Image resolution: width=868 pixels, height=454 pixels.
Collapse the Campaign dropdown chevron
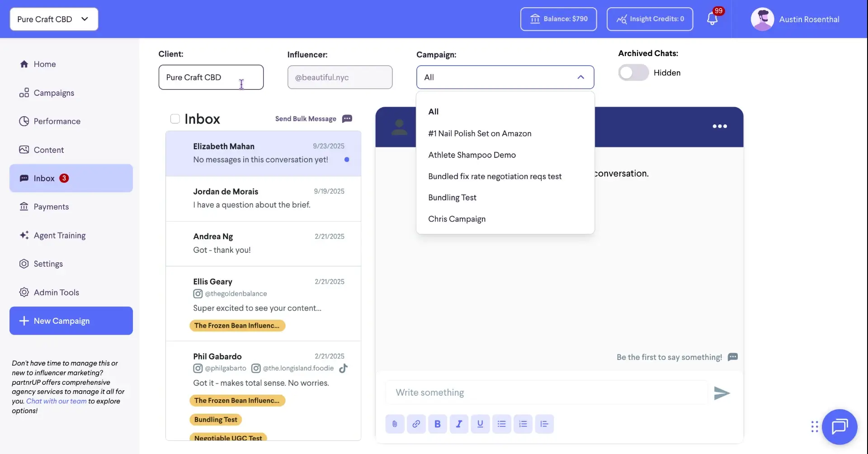[x=580, y=77]
